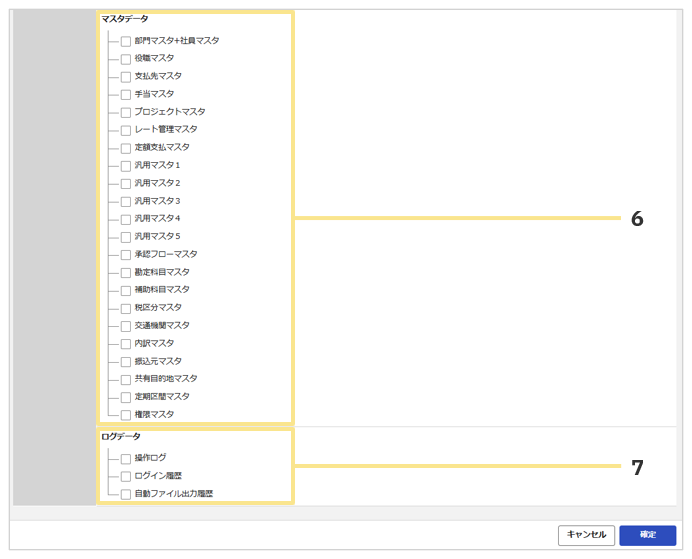Tick the 汎用マスタ2 checkbox

pos(126,184)
